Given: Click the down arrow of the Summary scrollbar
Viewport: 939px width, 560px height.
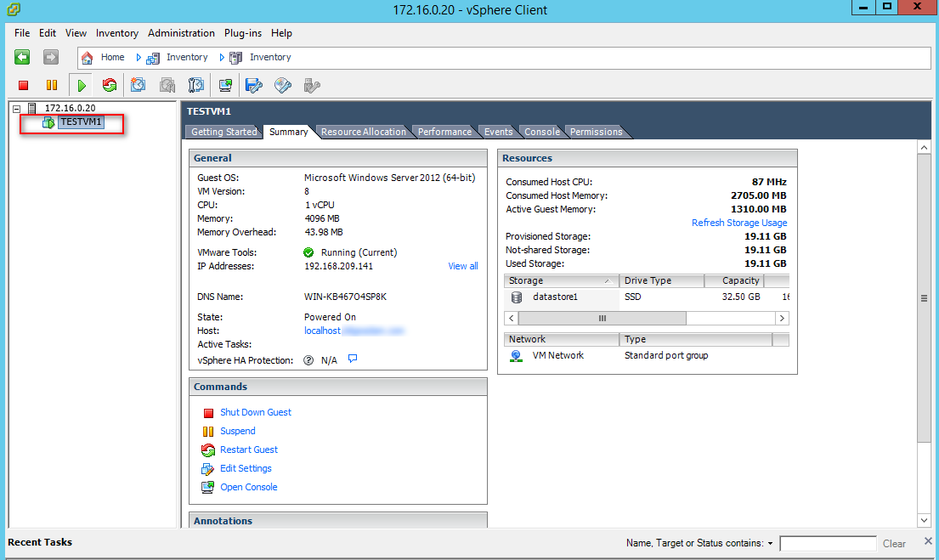Looking at the screenshot, I should pos(924,520).
